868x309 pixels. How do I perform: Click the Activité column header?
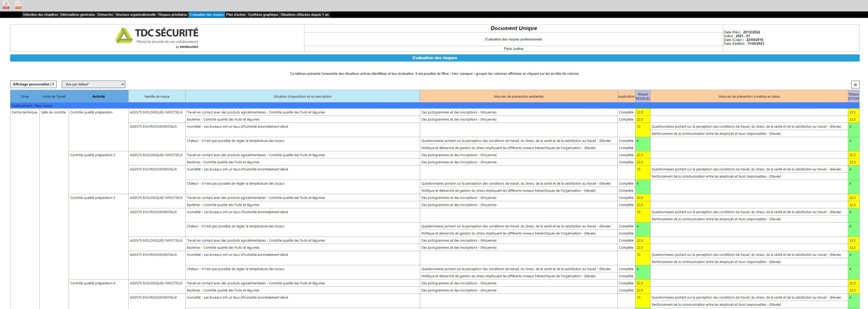pos(98,97)
